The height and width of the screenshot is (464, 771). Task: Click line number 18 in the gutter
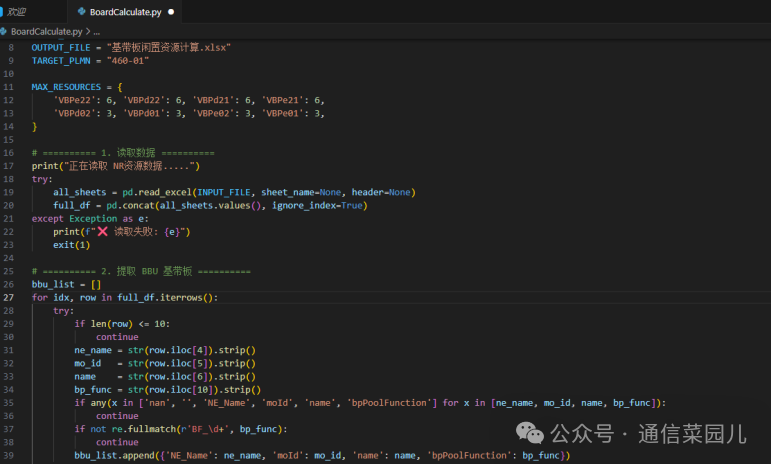point(9,179)
